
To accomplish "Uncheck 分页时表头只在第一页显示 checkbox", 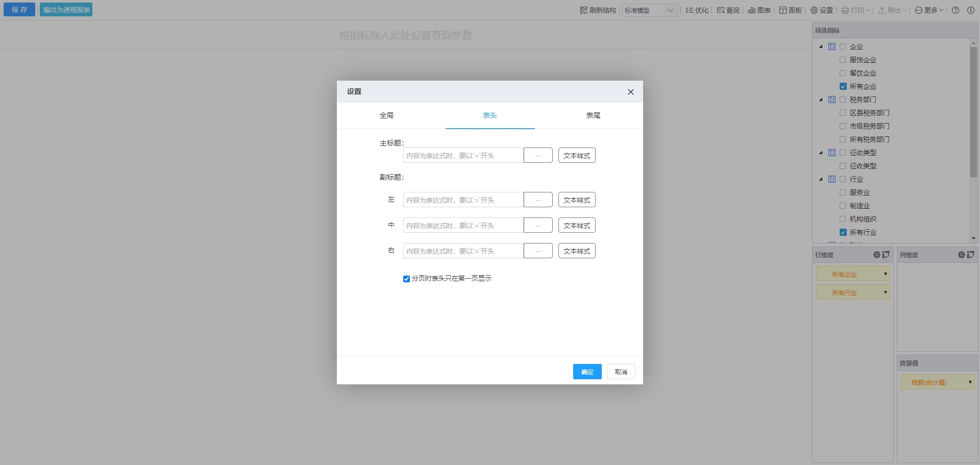I will click(x=406, y=279).
